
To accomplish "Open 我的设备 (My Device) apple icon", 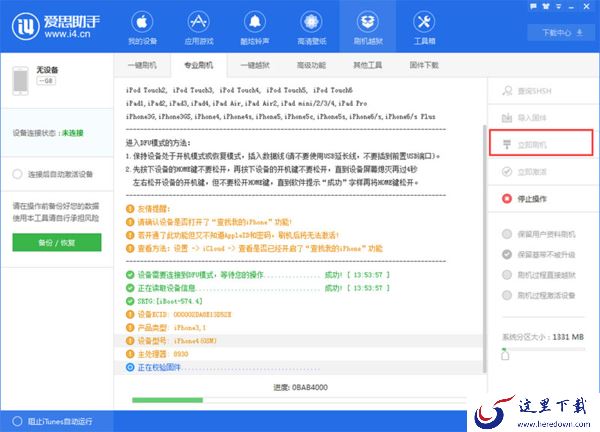I will point(142,22).
